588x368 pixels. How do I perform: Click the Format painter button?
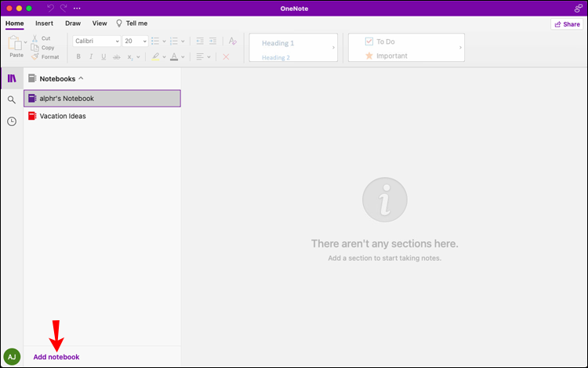coord(45,57)
